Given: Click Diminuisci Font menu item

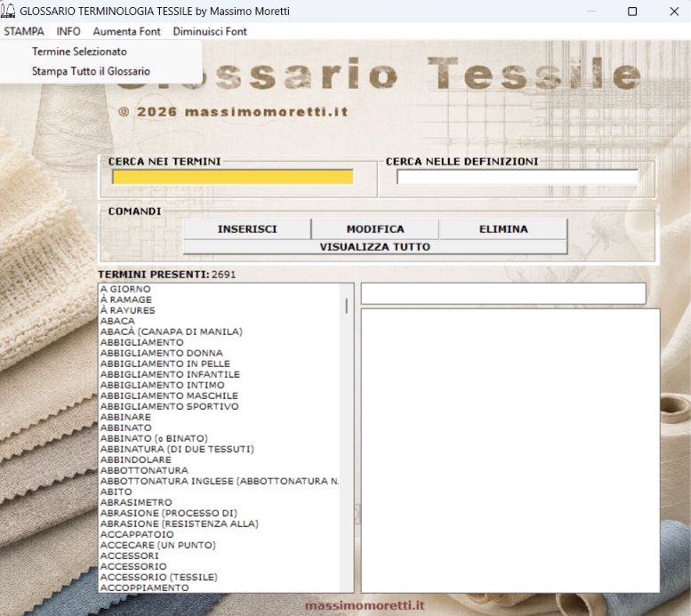Looking at the screenshot, I should [210, 31].
